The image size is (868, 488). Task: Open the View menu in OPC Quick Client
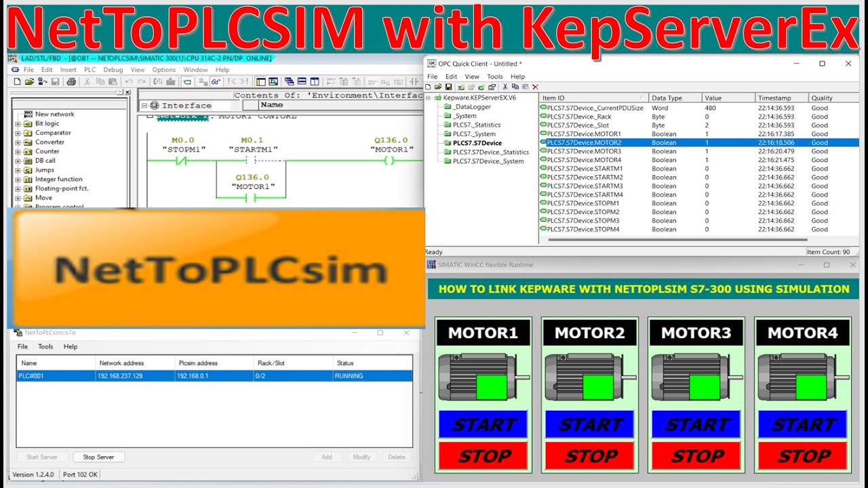(x=472, y=77)
